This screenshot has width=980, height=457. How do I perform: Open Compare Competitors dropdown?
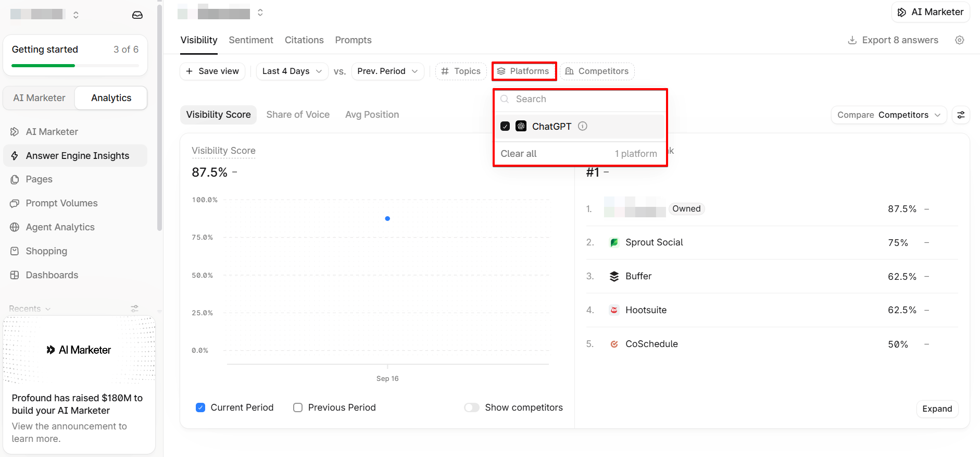tap(889, 115)
